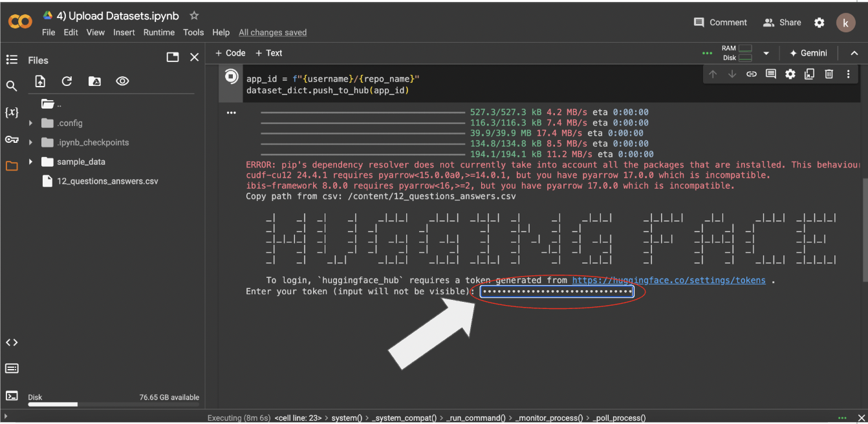Open the RAM Disk resources dropdown

pos(766,53)
